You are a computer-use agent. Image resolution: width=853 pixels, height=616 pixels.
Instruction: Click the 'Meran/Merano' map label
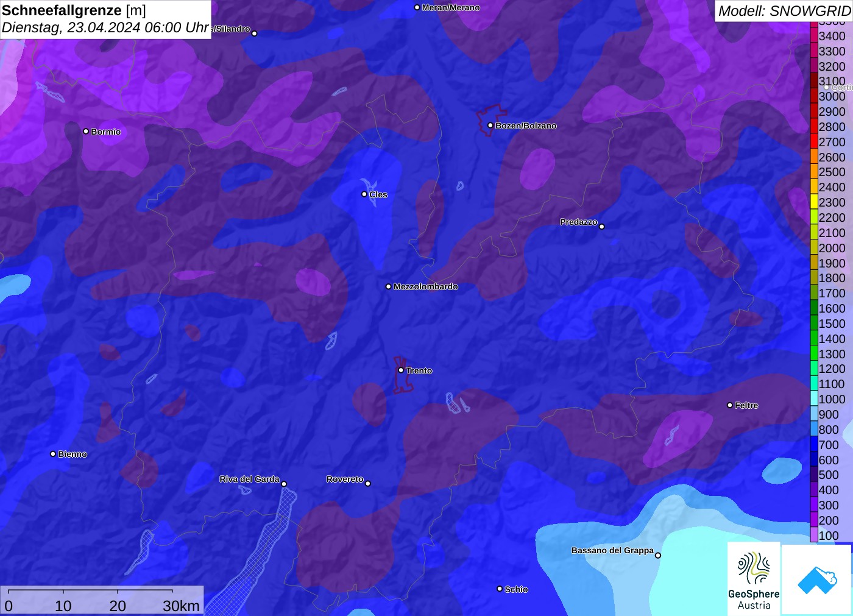pos(451,7)
